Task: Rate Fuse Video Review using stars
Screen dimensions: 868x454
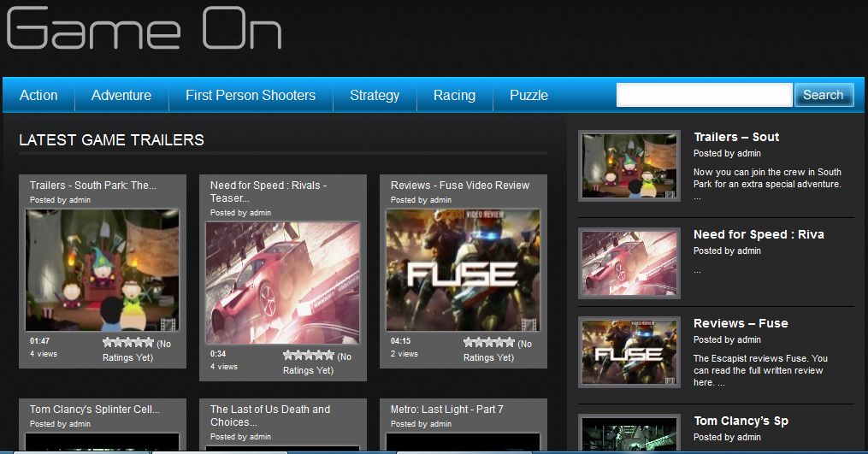Action: tap(489, 342)
